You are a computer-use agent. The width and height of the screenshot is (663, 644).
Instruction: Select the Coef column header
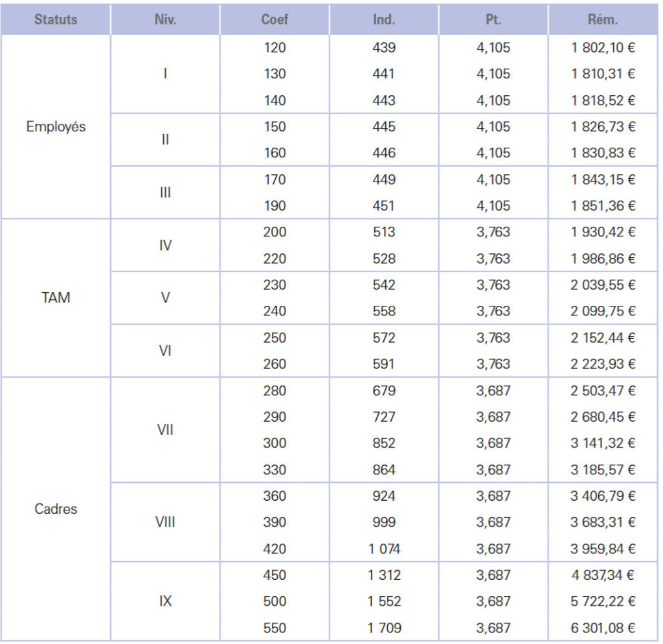pyautogui.click(x=275, y=19)
